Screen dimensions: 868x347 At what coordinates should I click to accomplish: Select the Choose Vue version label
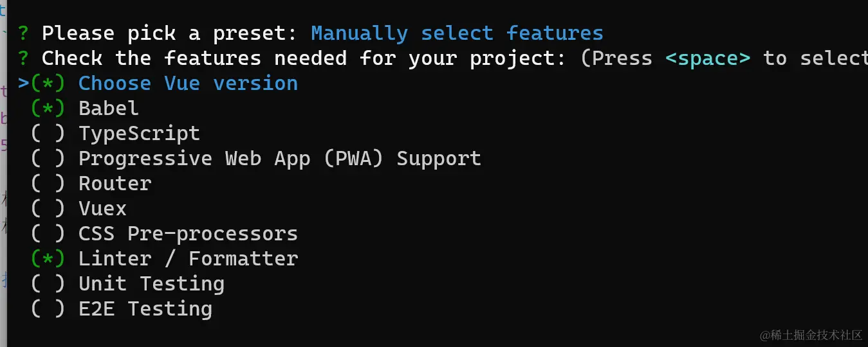click(x=188, y=84)
